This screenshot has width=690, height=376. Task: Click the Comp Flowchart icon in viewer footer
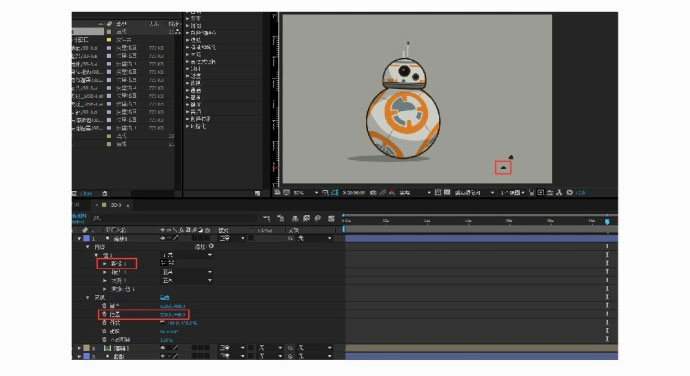[x=559, y=192]
